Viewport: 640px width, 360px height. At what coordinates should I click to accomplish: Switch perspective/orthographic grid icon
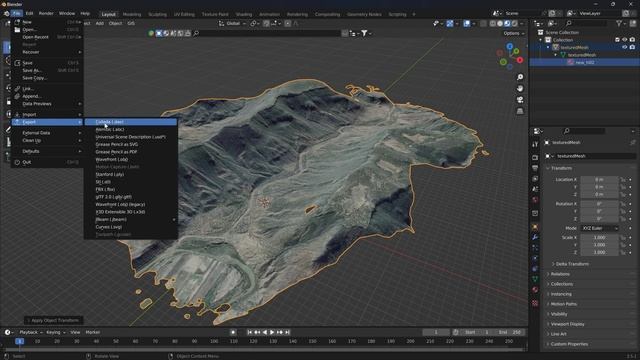[520, 111]
